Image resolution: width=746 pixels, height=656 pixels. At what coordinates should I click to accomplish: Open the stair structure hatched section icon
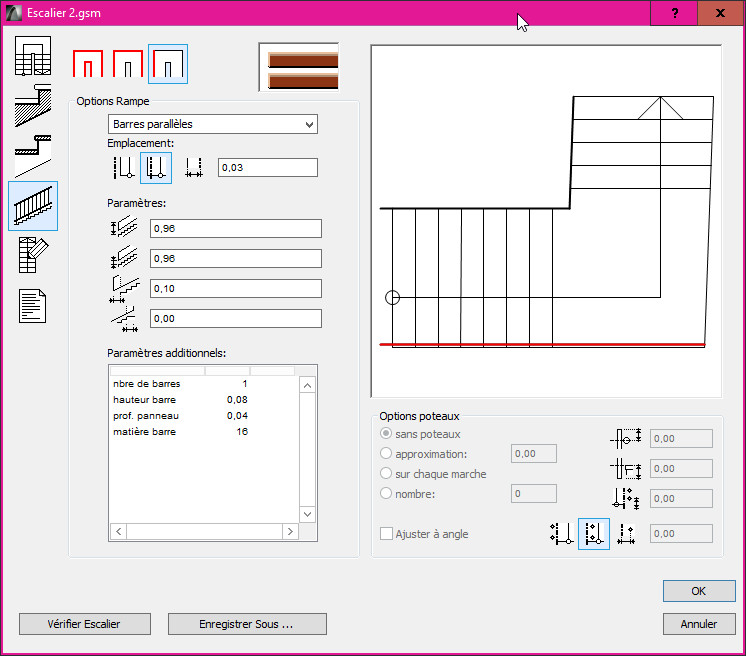tap(33, 106)
